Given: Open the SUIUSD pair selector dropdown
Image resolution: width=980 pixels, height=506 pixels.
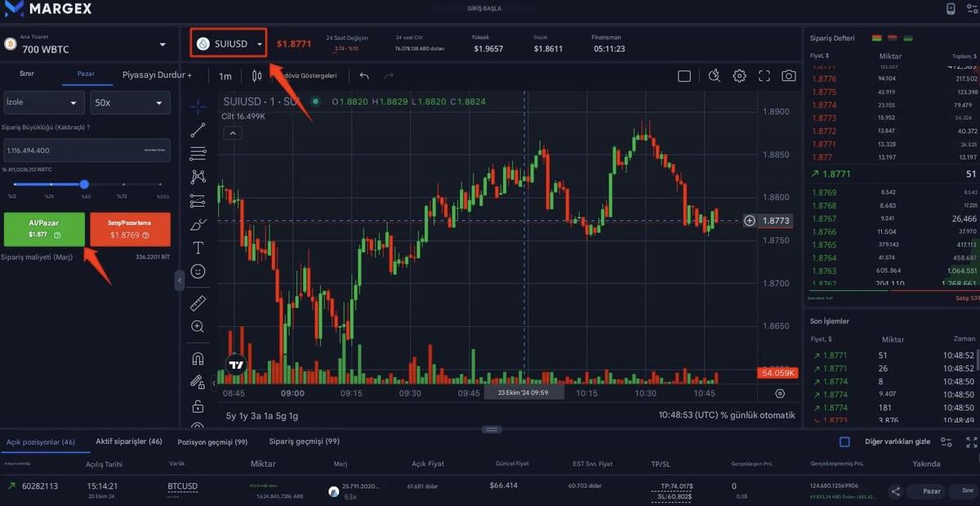Looking at the screenshot, I should [x=229, y=44].
